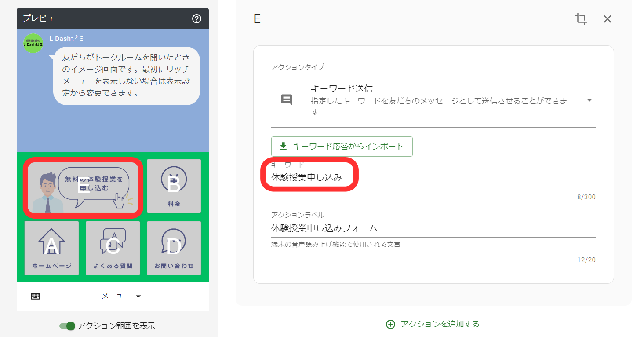644x337 pixels.
Task: Expand the メニュー dropdown under the preview
Action: point(139,296)
